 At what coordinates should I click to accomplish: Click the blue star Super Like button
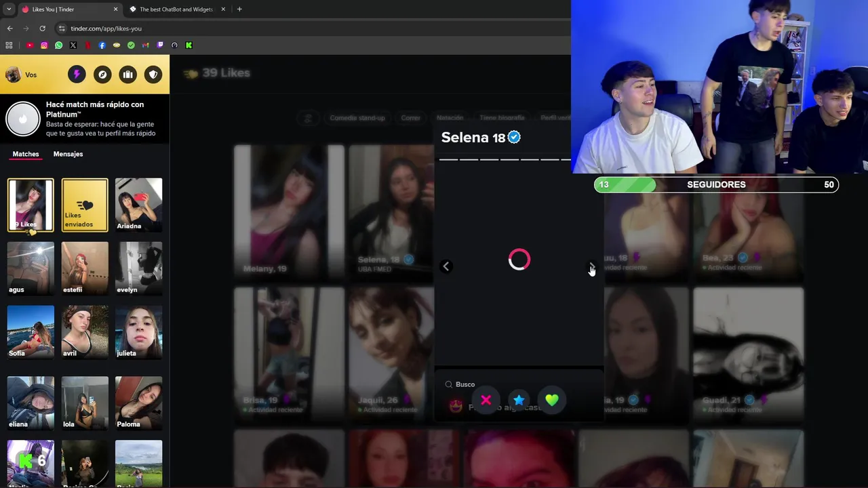click(519, 400)
